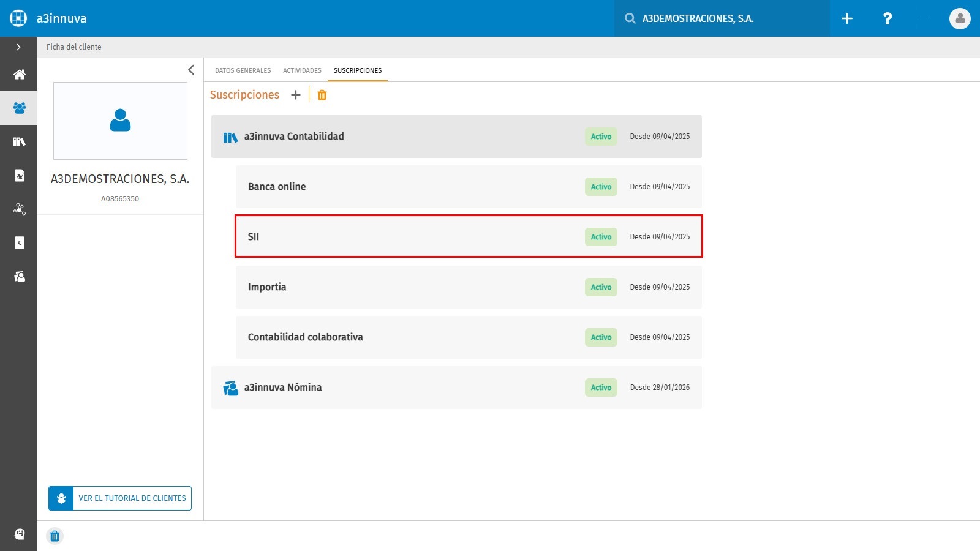
Task: Select the a3innuva Nómina subscription row
Action: click(x=456, y=388)
